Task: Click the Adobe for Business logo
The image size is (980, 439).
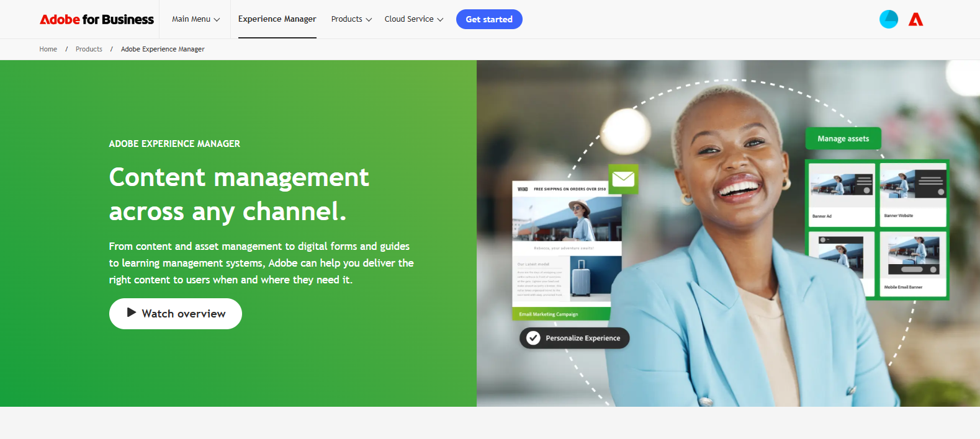Action: (97, 19)
